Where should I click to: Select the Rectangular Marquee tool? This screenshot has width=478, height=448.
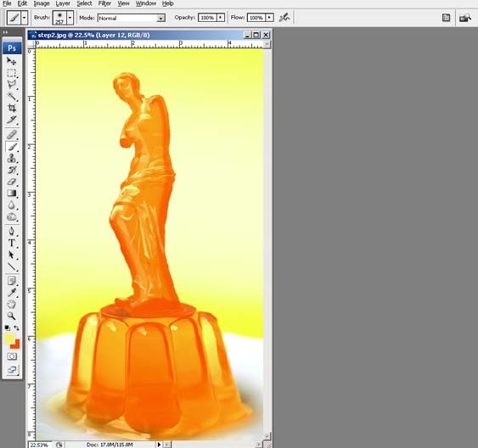tap(12, 73)
